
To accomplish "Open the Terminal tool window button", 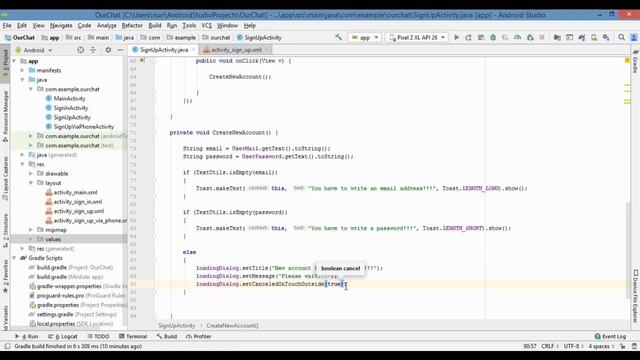I will tap(133, 336).
